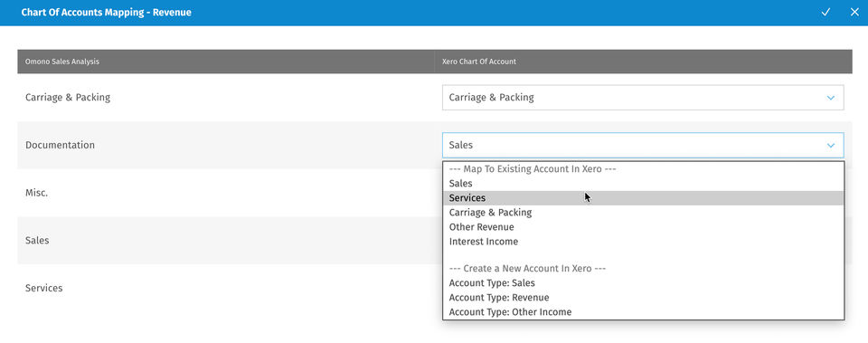Click the chevron arrow on Documentation dropdown
This screenshot has width=868, height=343.
click(x=830, y=145)
